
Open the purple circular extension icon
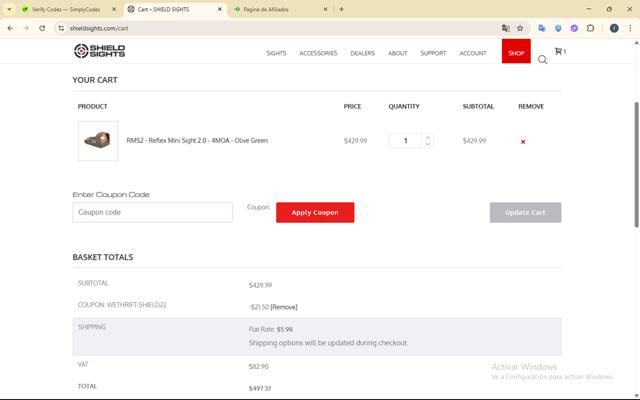pyautogui.click(x=574, y=28)
